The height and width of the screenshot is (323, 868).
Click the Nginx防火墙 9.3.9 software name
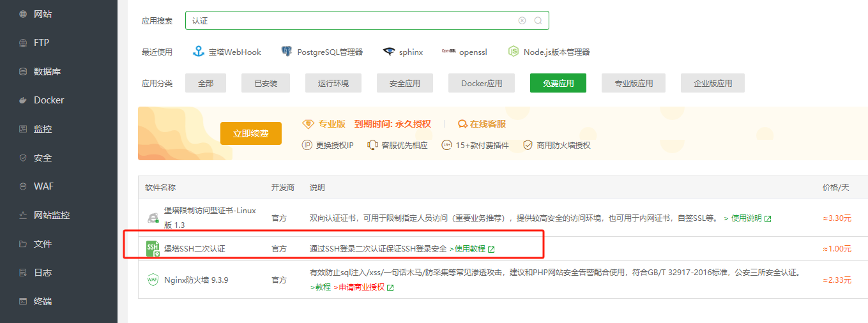[x=196, y=280]
